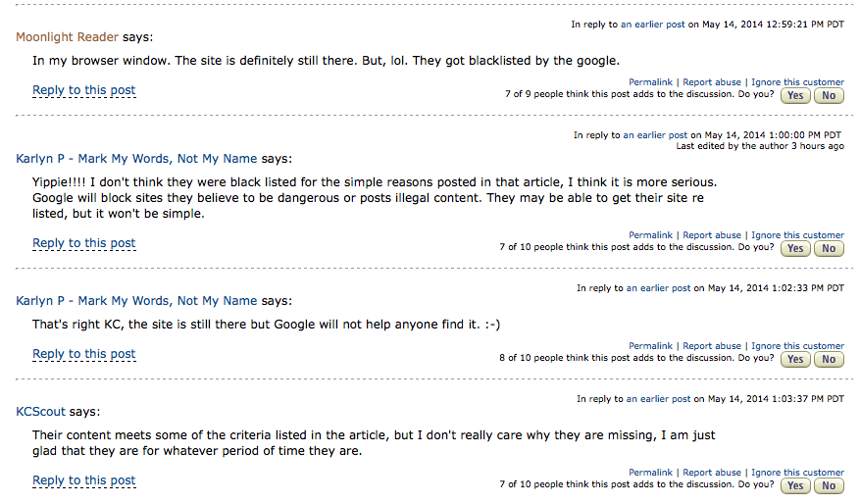Ignore customer Moonlight Reader
The height and width of the screenshot is (504, 860).
click(797, 82)
